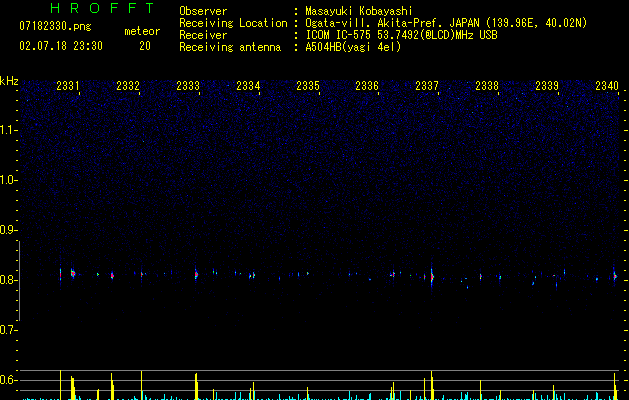This screenshot has width=629, height=400.
Task: Click the 1.0 frequency axis label
Action: 8,180
